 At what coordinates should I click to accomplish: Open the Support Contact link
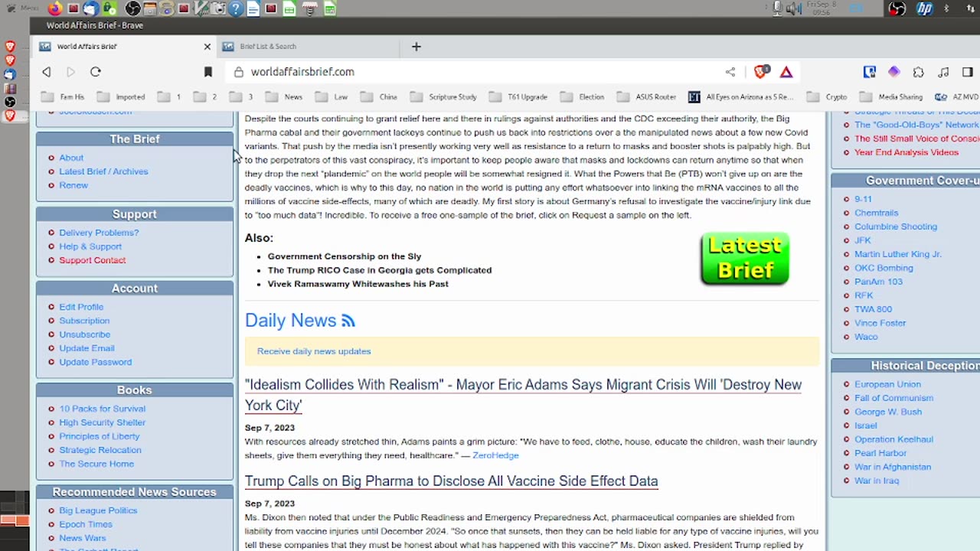(93, 260)
